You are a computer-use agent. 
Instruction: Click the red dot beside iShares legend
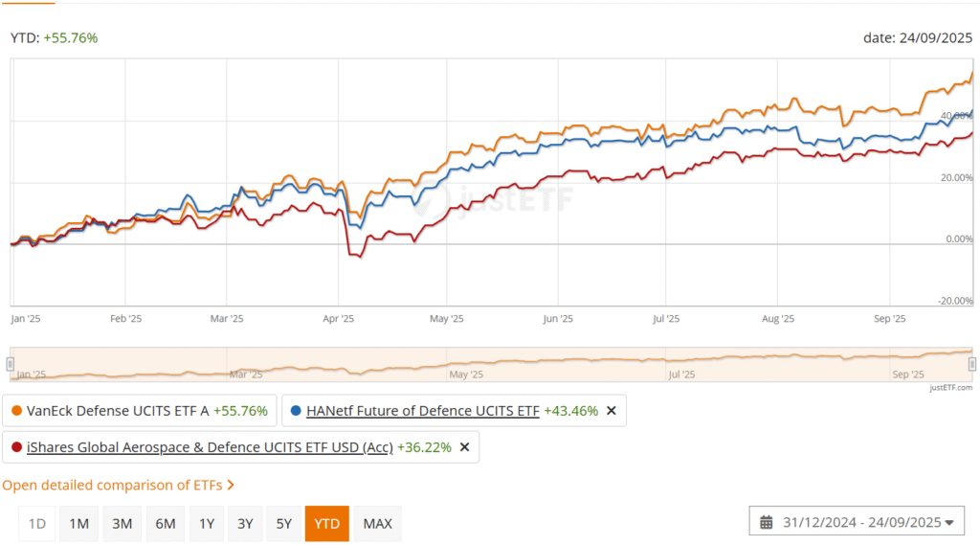coord(16,447)
